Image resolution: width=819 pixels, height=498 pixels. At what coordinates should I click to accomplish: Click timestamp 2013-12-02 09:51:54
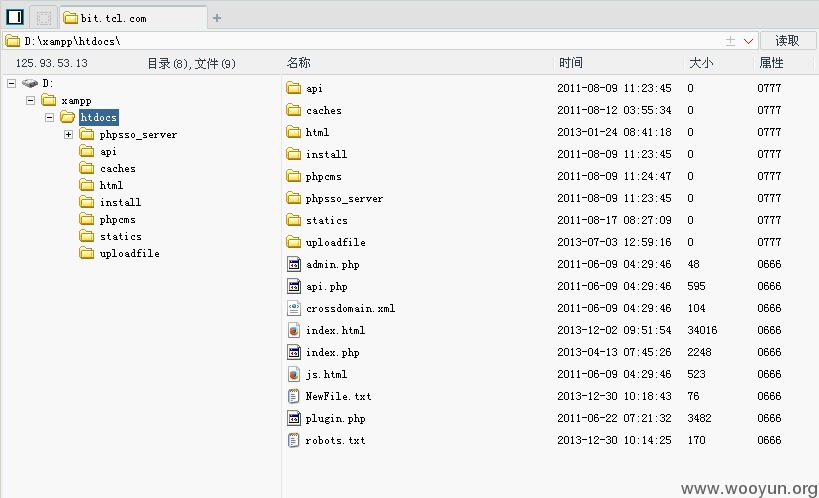click(x=614, y=330)
